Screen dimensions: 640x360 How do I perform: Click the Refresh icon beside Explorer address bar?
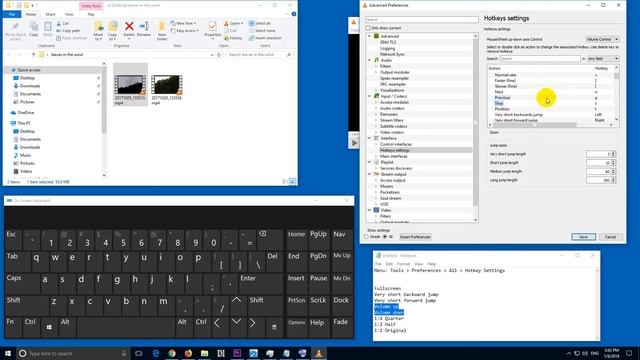219,54
